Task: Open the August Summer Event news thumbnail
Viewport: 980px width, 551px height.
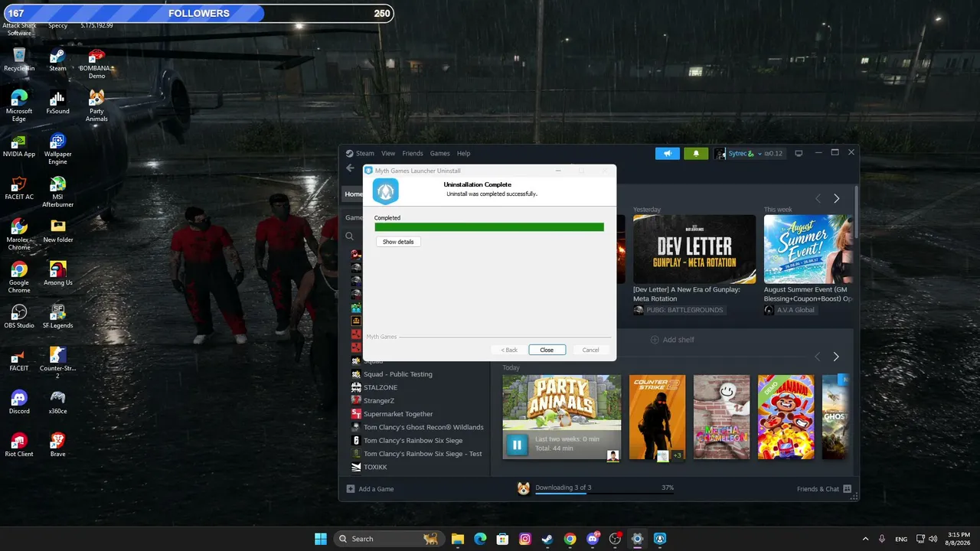Action: (x=808, y=249)
